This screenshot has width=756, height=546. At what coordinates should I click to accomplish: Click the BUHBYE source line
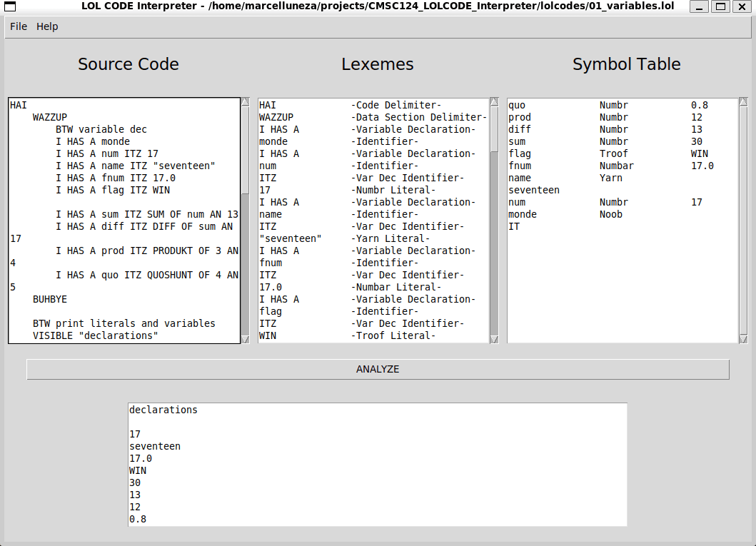(x=50, y=299)
